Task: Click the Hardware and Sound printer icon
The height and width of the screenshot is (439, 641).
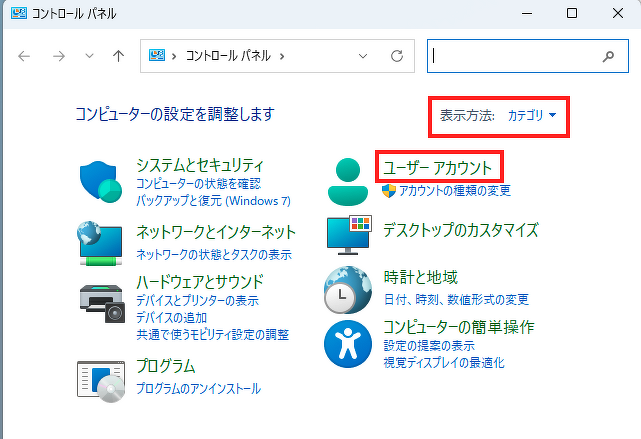Action: (x=100, y=300)
